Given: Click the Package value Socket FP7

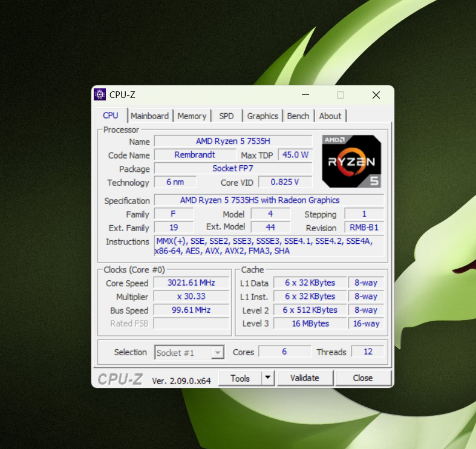Looking at the screenshot, I should [x=233, y=168].
